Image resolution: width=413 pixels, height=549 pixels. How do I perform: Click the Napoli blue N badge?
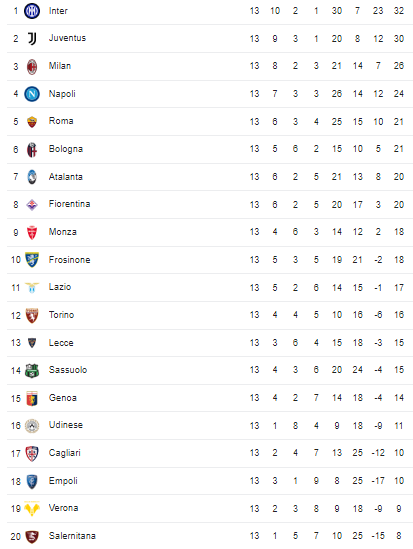click(x=32, y=94)
